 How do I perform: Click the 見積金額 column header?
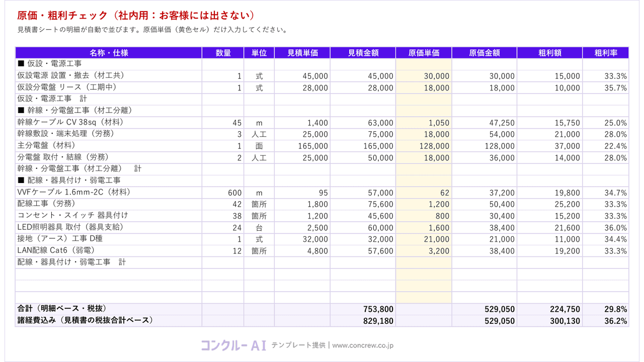point(363,53)
